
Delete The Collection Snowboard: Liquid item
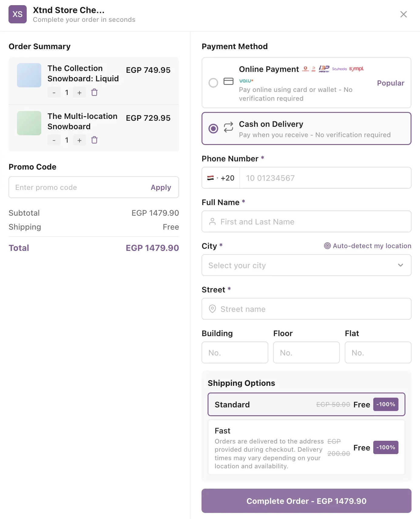click(94, 92)
